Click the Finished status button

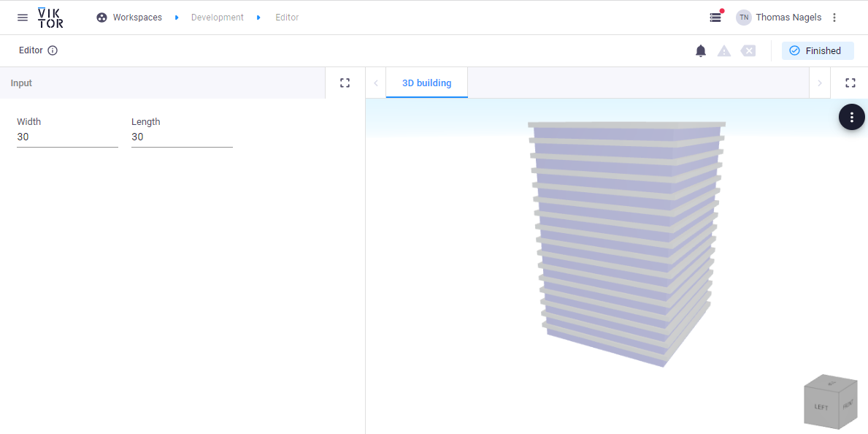click(x=817, y=50)
